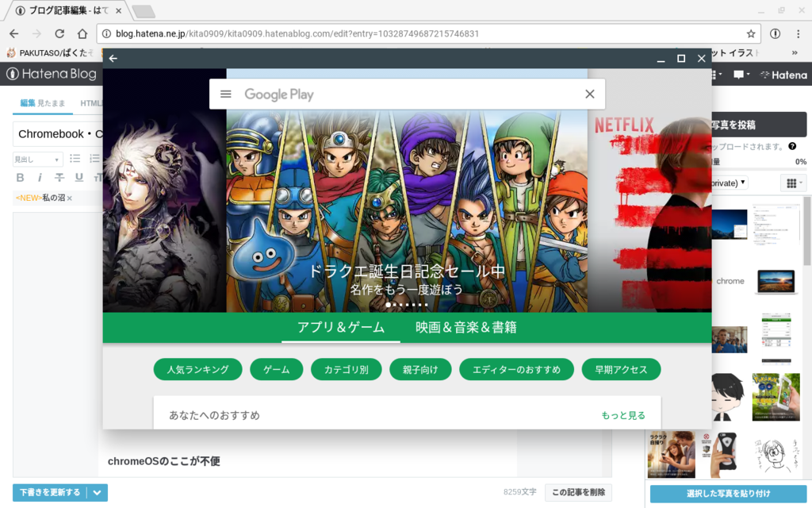Switch to the アプリ＆ゲーム tab
This screenshot has height=508, width=812.
tap(341, 327)
